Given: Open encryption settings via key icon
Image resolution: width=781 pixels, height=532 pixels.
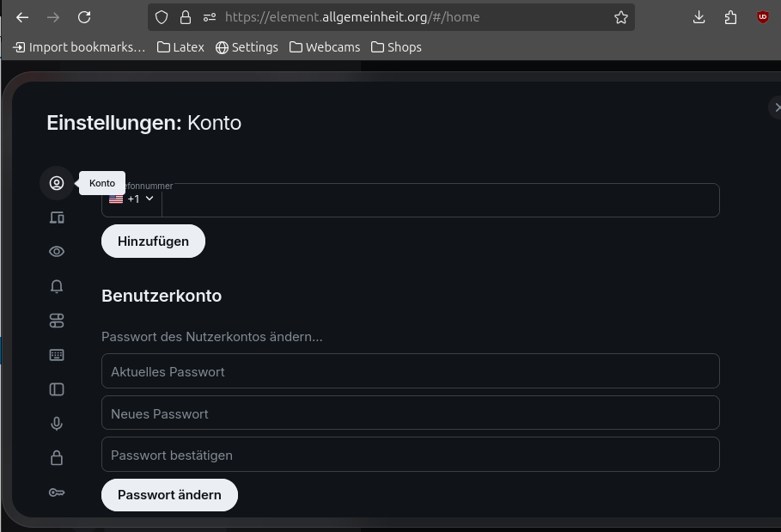Looking at the screenshot, I should pos(57,492).
